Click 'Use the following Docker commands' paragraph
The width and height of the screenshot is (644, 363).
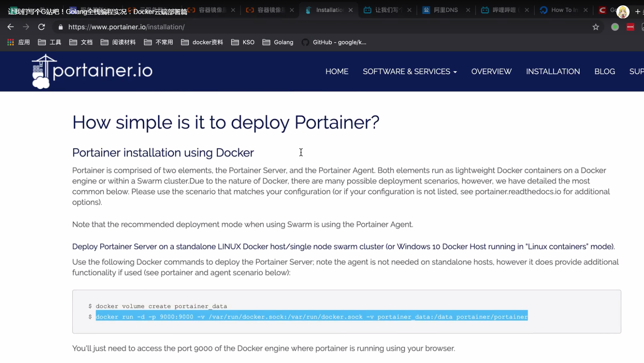346,267
